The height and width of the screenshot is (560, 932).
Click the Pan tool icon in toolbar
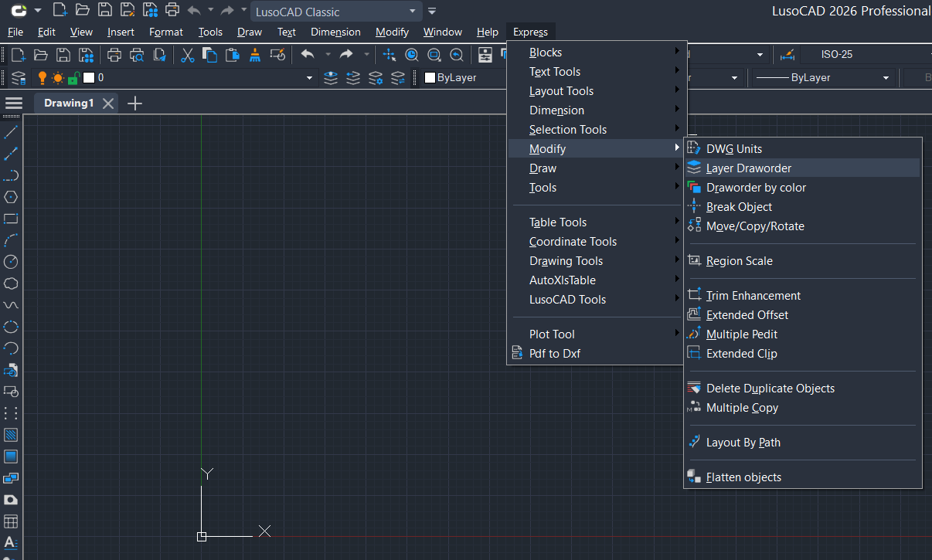[389, 55]
